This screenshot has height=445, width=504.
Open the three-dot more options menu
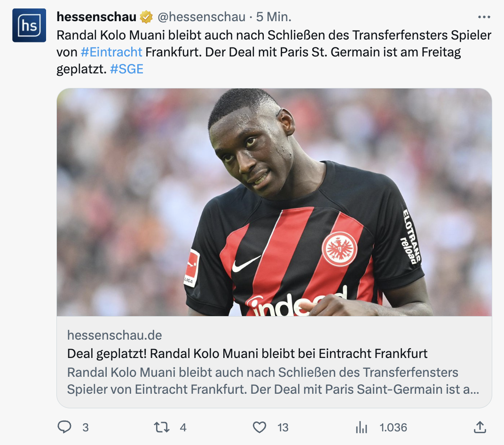pyautogui.click(x=484, y=17)
